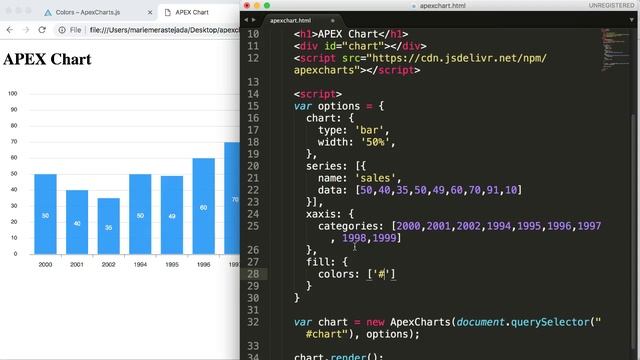The image size is (640, 360).
Task: Click the Sublime minimap code preview
Action: (x=615, y=49)
